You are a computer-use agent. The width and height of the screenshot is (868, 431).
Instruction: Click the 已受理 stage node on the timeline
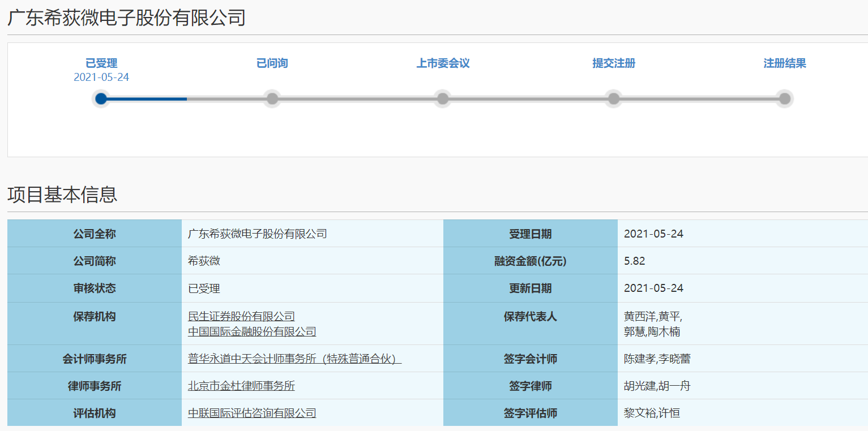click(x=101, y=98)
